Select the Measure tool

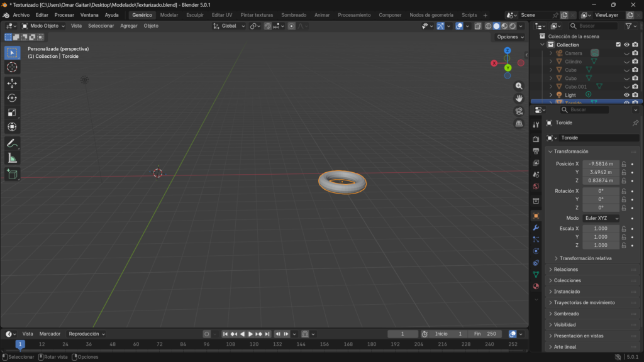coord(12,158)
